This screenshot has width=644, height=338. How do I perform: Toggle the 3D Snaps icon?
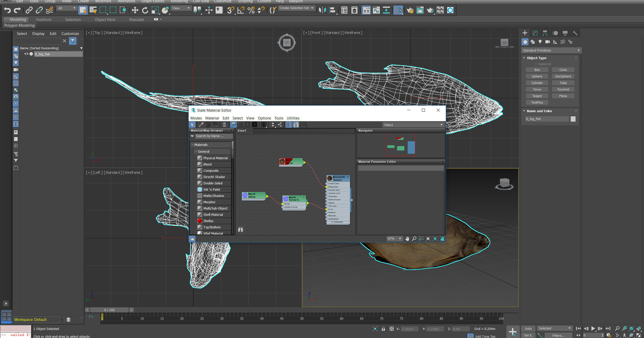click(x=230, y=10)
